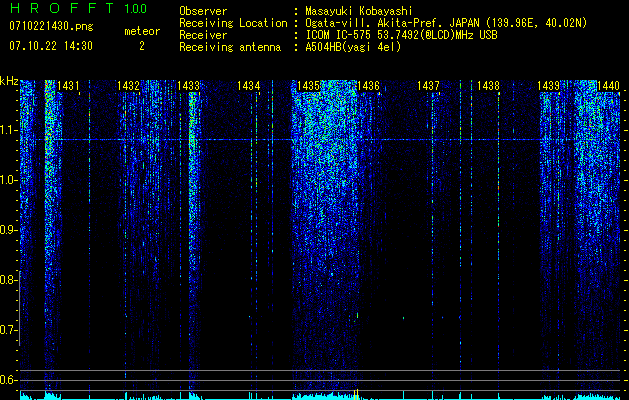Click the Observer name Masayuki Kobayashi
629x400 pixels.
[359, 11]
